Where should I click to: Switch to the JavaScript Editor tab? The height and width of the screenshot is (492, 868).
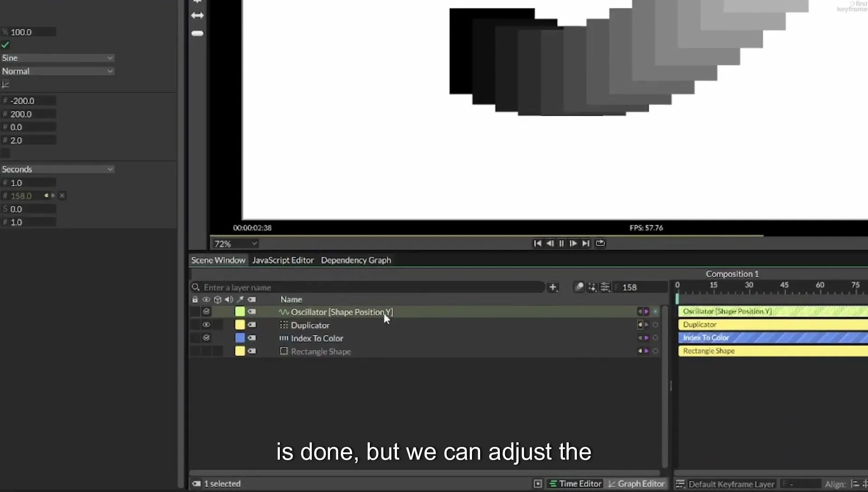[283, 260]
